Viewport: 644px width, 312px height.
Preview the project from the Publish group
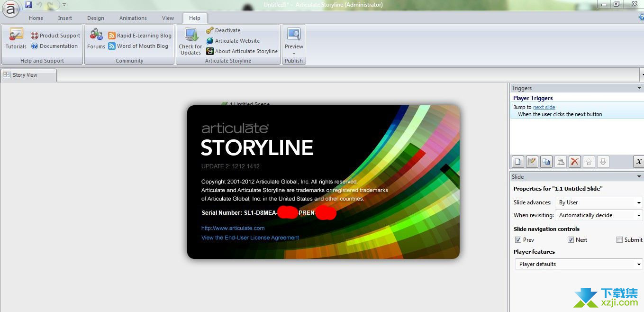(294, 38)
